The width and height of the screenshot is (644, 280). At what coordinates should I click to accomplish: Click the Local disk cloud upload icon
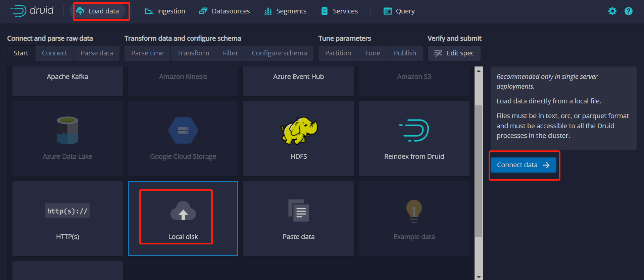(x=183, y=211)
